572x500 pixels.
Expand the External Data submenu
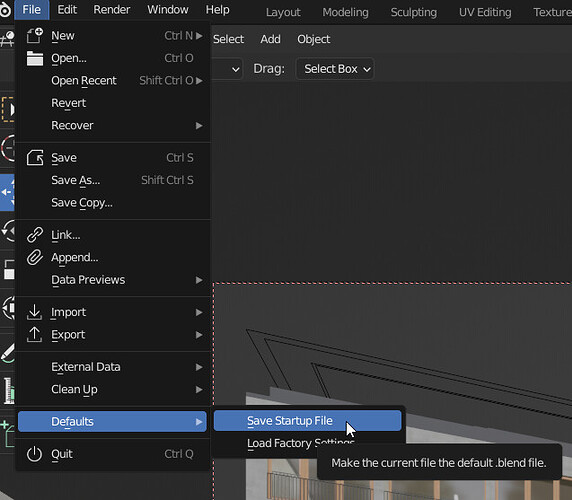112,367
